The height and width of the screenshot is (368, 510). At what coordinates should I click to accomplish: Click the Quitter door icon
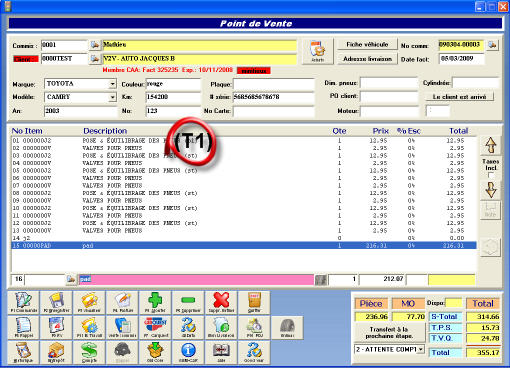[x=254, y=302]
